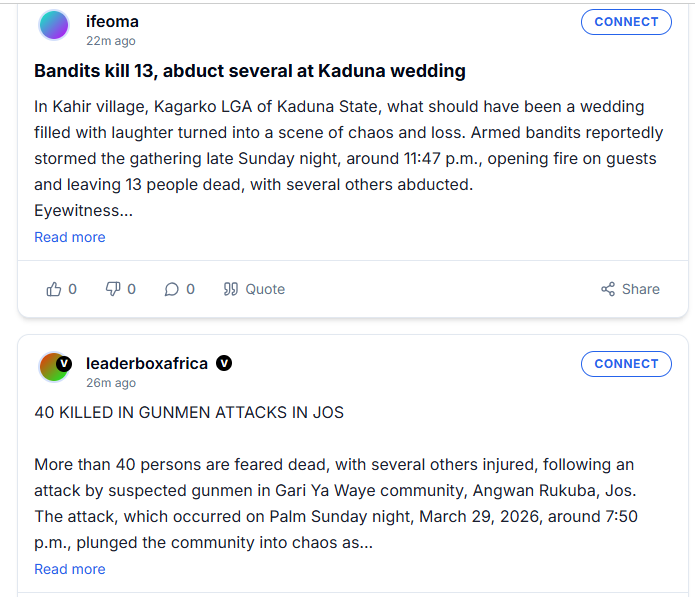Like the Kaduna wedding post
The height and width of the screenshot is (597, 695).
[x=61, y=289]
